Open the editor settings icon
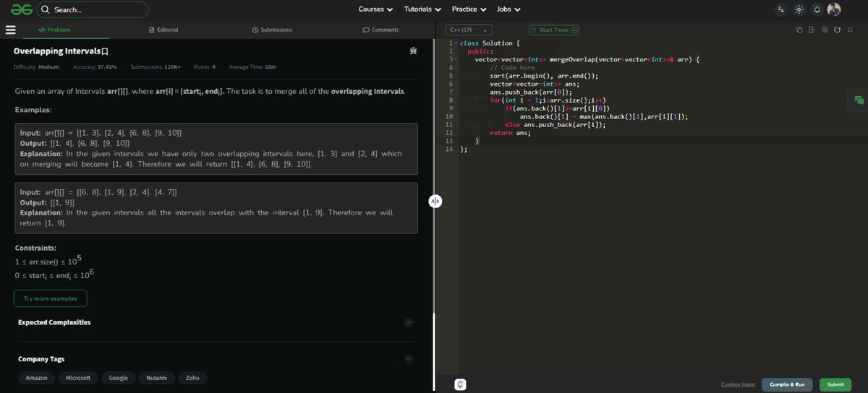The width and height of the screenshot is (868, 393). [825, 30]
